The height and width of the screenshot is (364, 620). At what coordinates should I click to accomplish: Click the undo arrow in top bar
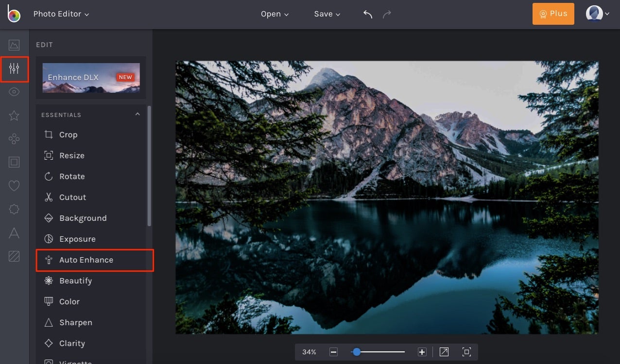pyautogui.click(x=368, y=14)
